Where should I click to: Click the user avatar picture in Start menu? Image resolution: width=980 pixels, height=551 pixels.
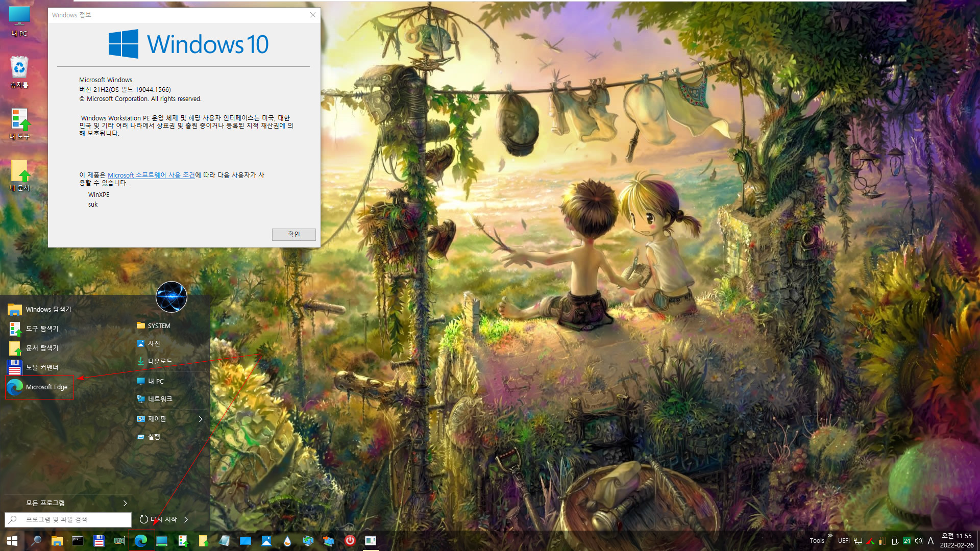click(171, 297)
